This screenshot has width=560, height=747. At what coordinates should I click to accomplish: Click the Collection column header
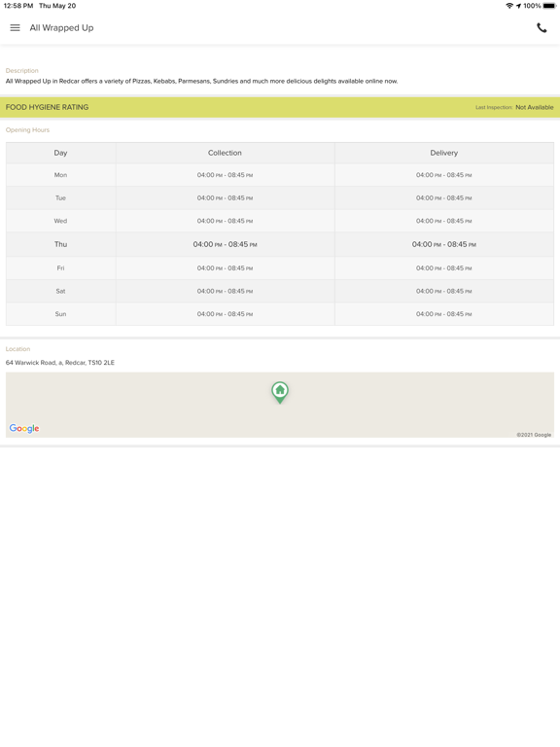tap(225, 153)
